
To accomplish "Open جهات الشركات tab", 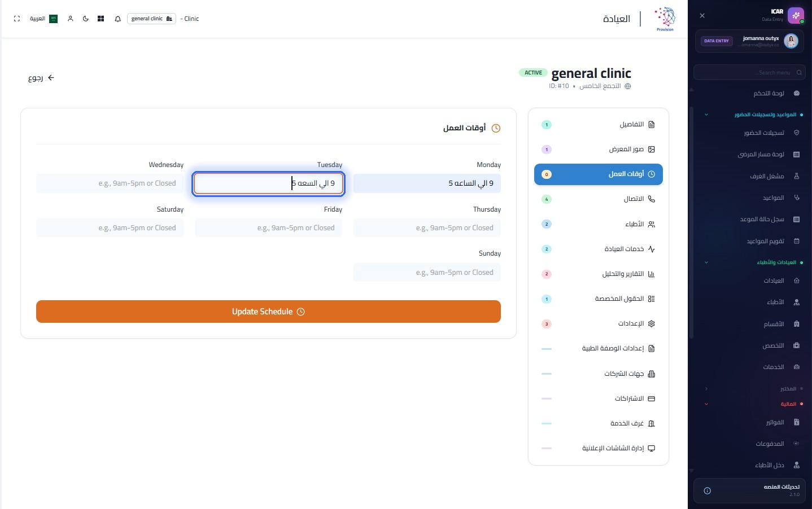I will click(599, 374).
